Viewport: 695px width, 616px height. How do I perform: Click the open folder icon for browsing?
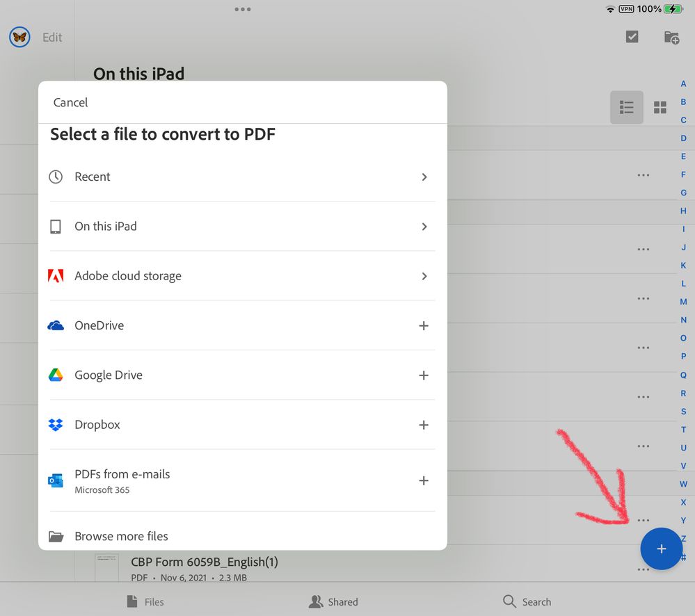click(x=56, y=537)
